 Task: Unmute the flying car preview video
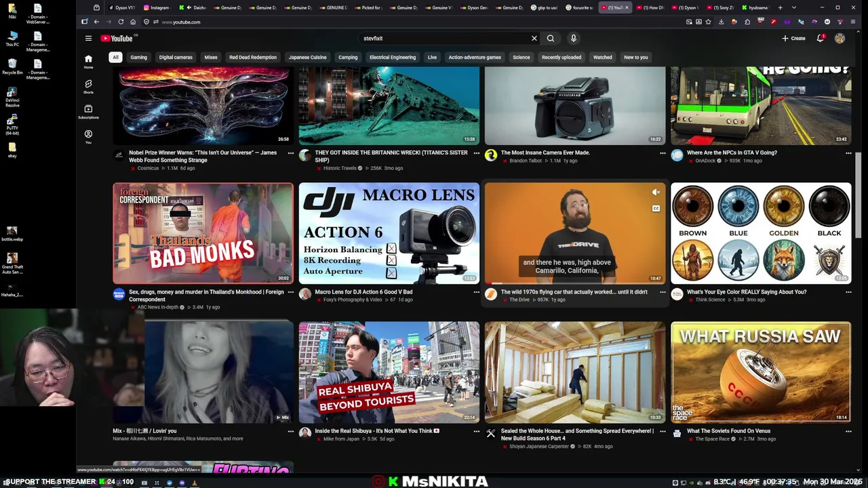656,192
